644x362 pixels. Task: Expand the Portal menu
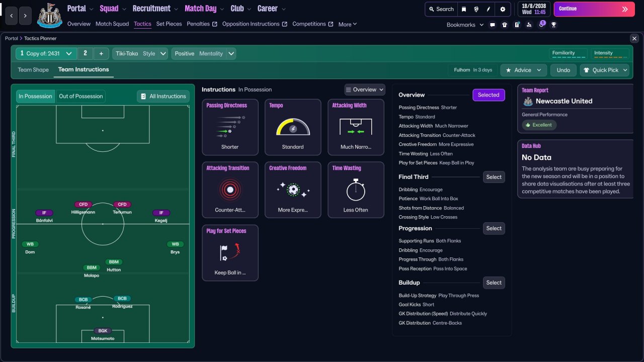point(80,9)
